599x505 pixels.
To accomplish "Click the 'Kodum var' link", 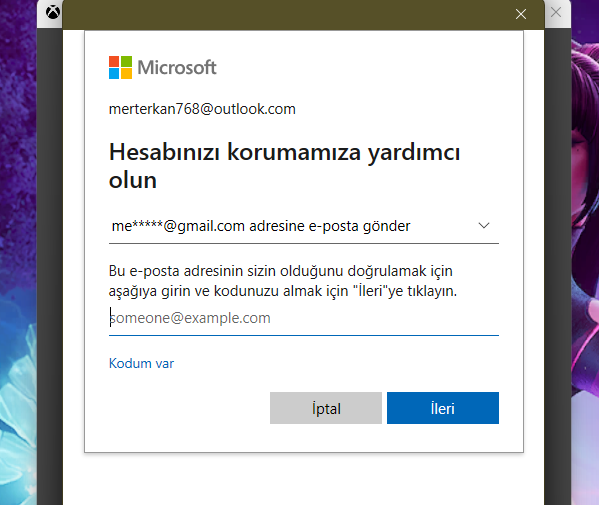I will point(141,363).
